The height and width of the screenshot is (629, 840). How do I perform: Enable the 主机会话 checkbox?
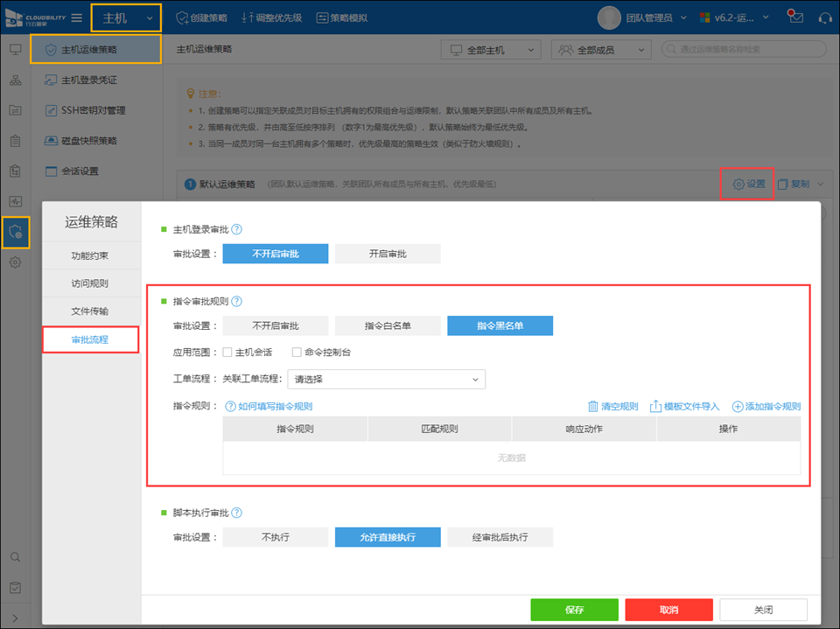[x=227, y=353]
